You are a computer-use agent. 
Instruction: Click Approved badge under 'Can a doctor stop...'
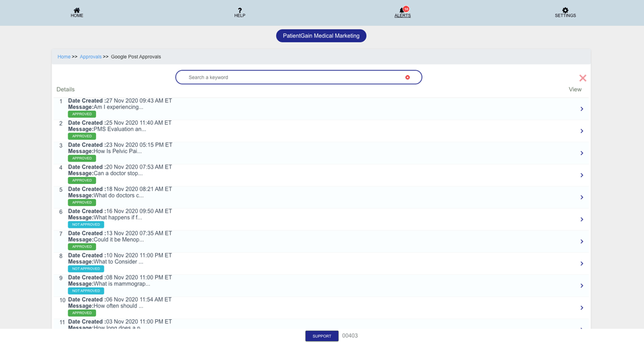click(82, 181)
